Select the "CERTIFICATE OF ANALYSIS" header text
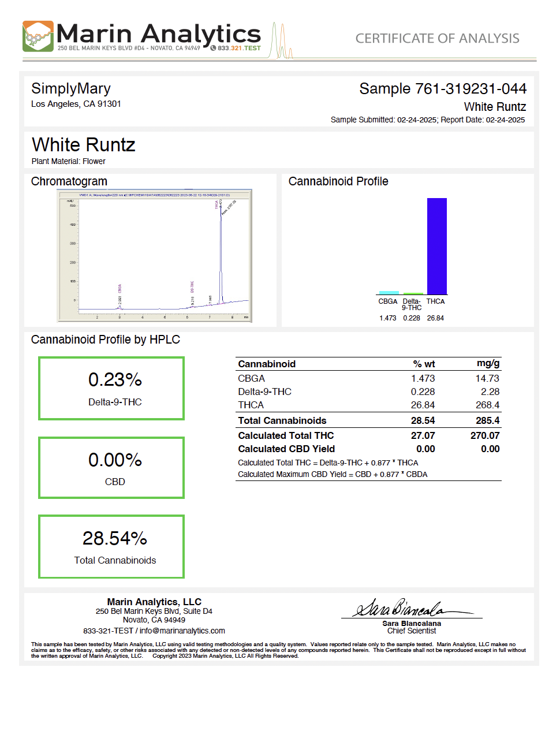This screenshot has width=560, height=738. [437, 39]
